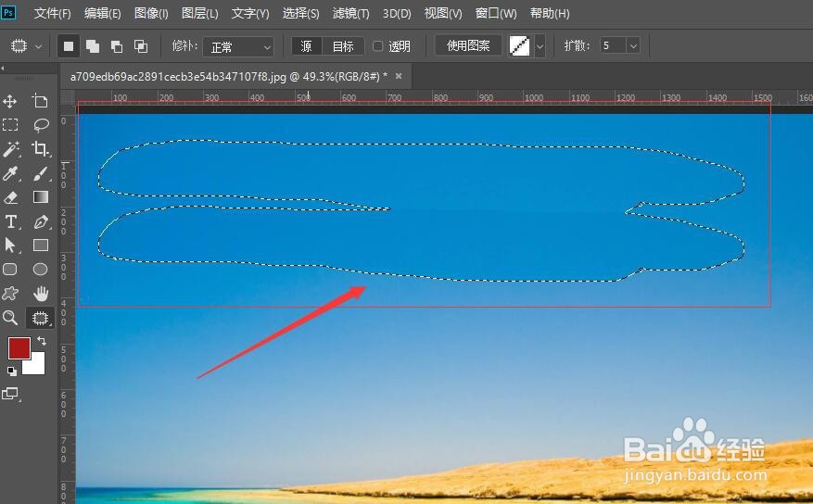Change the screen mode icon
This screenshot has width=813, height=504.
pyautogui.click(x=10, y=394)
